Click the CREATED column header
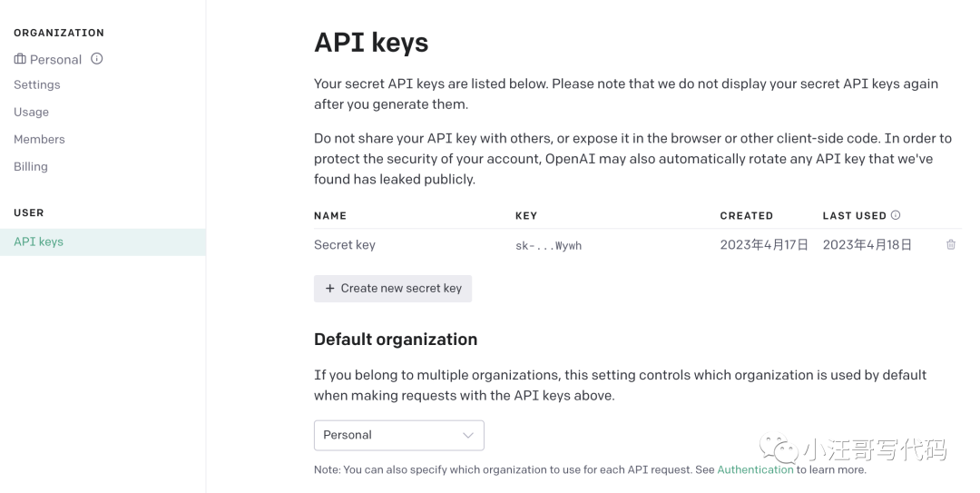The height and width of the screenshot is (493, 980). 746,216
